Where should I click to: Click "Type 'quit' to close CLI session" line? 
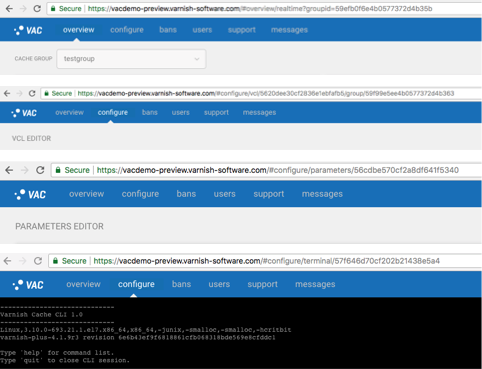[x=65, y=360]
